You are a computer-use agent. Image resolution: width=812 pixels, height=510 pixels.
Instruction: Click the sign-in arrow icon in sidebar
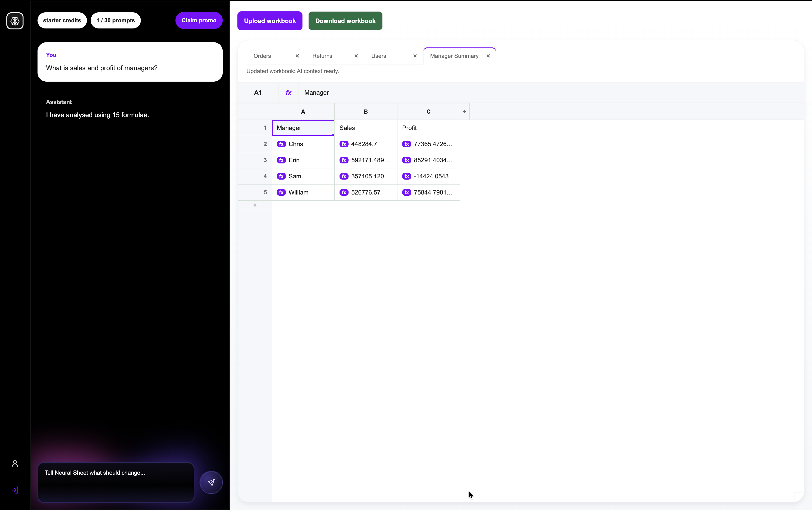pos(15,490)
